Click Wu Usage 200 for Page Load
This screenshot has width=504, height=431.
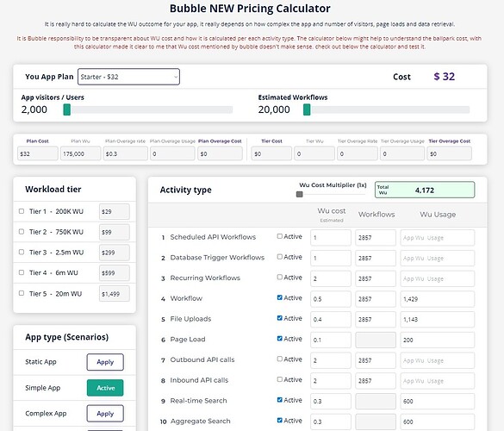tap(437, 340)
